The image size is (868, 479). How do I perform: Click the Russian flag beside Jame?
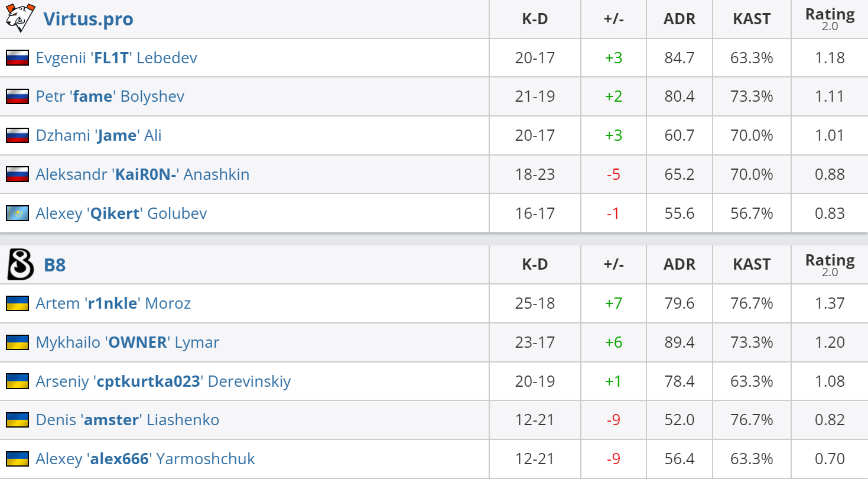[18, 135]
